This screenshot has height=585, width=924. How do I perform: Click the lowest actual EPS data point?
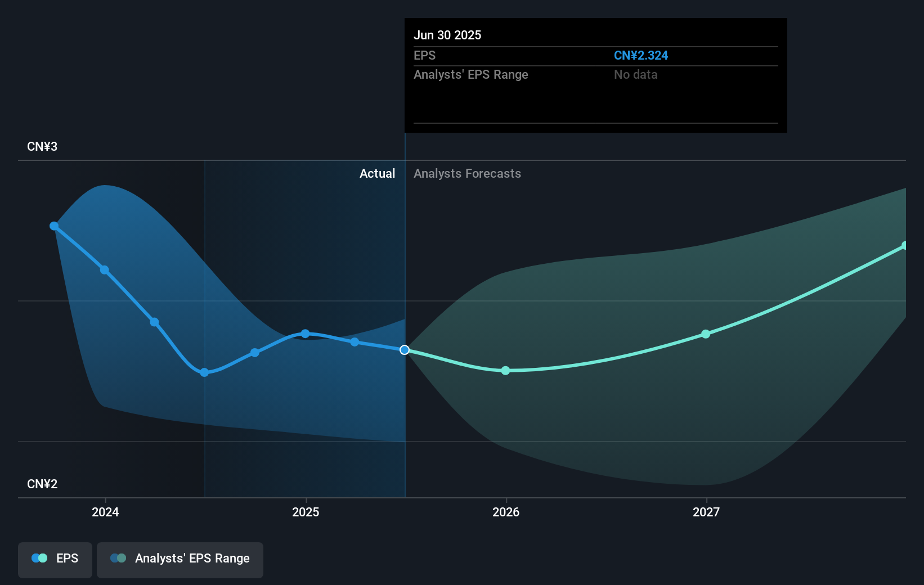pos(204,372)
